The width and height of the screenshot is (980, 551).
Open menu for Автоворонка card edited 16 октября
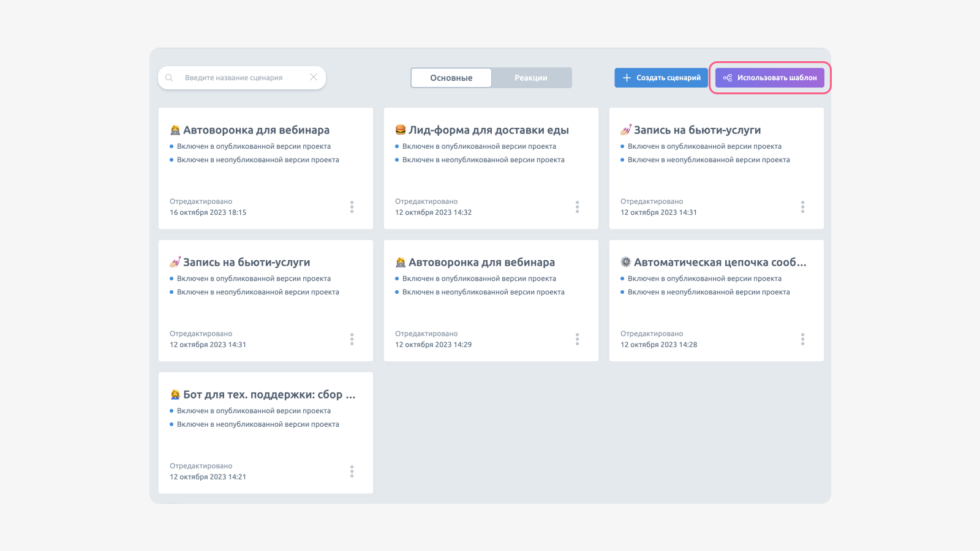[352, 207]
